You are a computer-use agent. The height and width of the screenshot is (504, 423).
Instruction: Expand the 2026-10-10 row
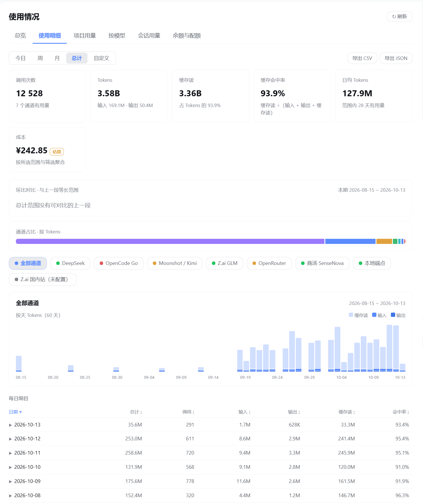pos(11,467)
